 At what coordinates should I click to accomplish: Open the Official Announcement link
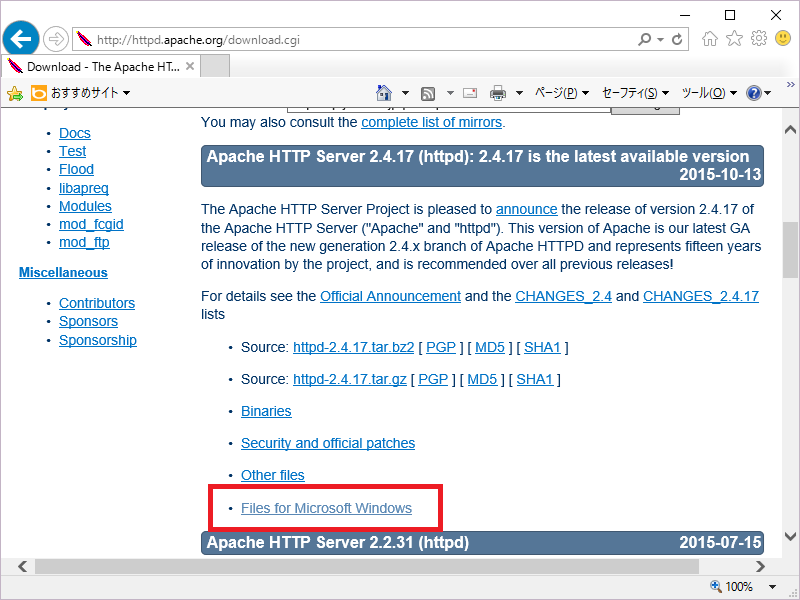point(390,296)
